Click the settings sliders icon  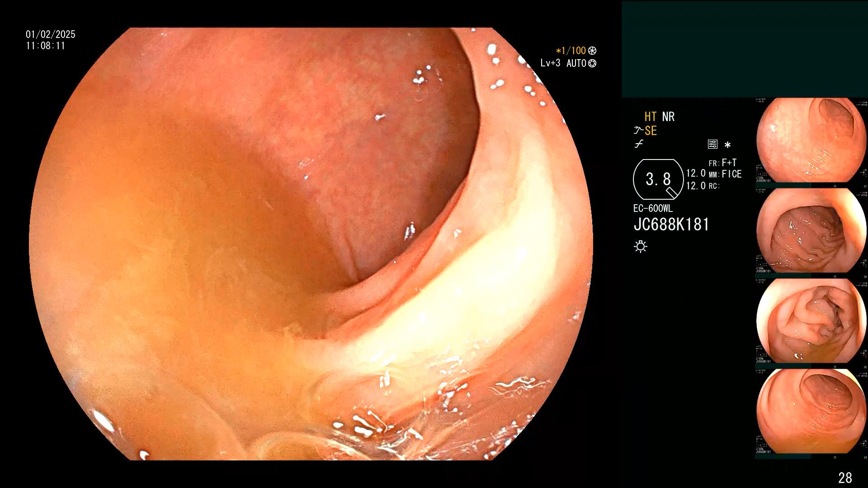tap(712, 145)
